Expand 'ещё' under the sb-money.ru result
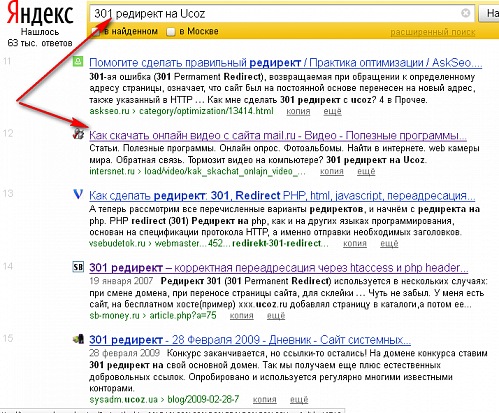Screen dimensions: 499x413 pyautogui.click(x=276, y=315)
